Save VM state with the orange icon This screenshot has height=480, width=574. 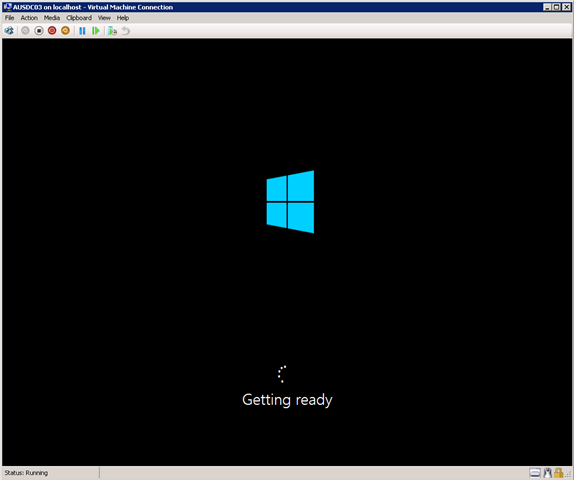(x=66, y=31)
